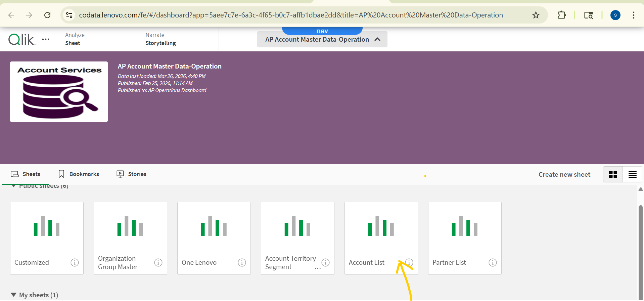Show info for Organization Group Master sheet
This screenshot has height=301, width=644.
pos(158,262)
